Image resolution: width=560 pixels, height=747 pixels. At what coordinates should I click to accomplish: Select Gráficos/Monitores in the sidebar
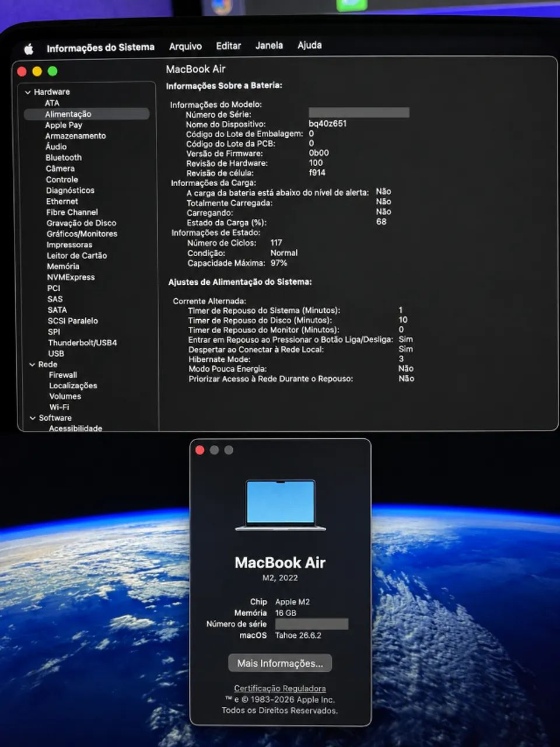pyautogui.click(x=82, y=234)
